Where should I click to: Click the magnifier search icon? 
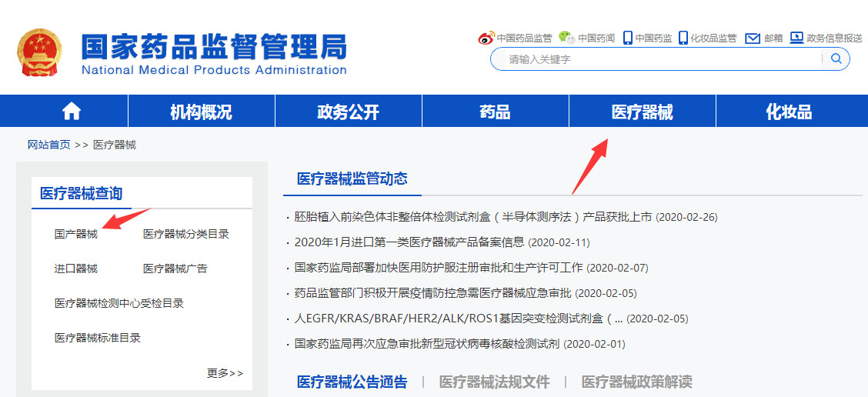pos(836,59)
